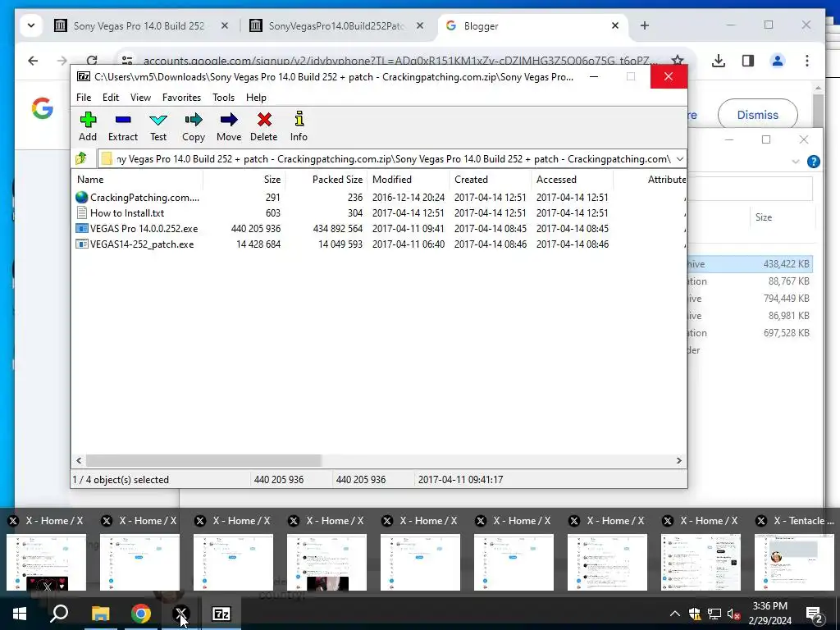Image resolution: width=840 pixels, height=630 pixels.
Task: Switch to 7-Zip from the taskbar
Action: coord(221,614)
